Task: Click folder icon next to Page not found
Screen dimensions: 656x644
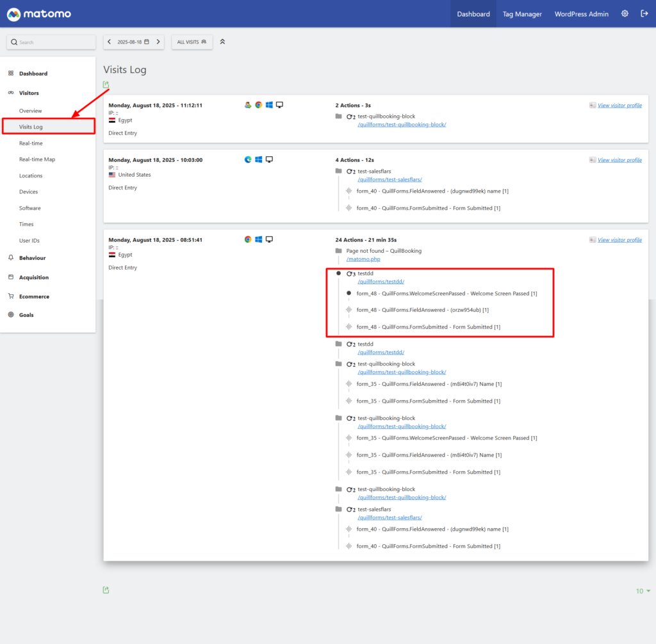Action: (x=338, y=251)
